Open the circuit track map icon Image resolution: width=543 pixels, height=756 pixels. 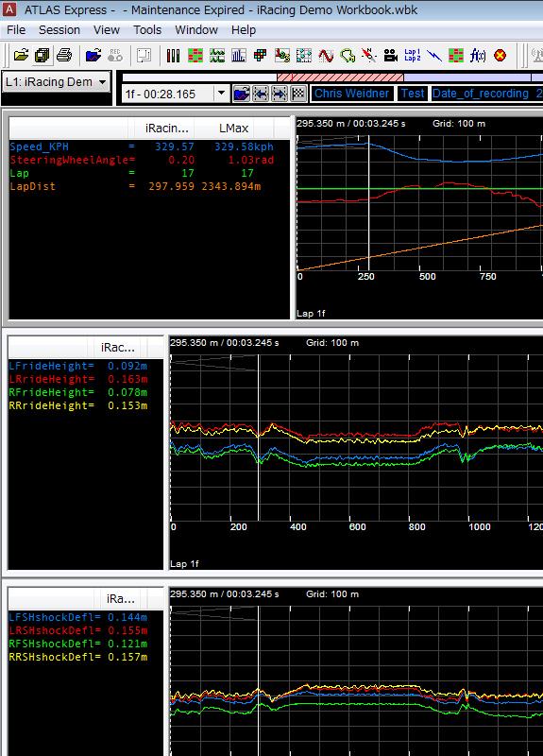(x=348, y=56)
